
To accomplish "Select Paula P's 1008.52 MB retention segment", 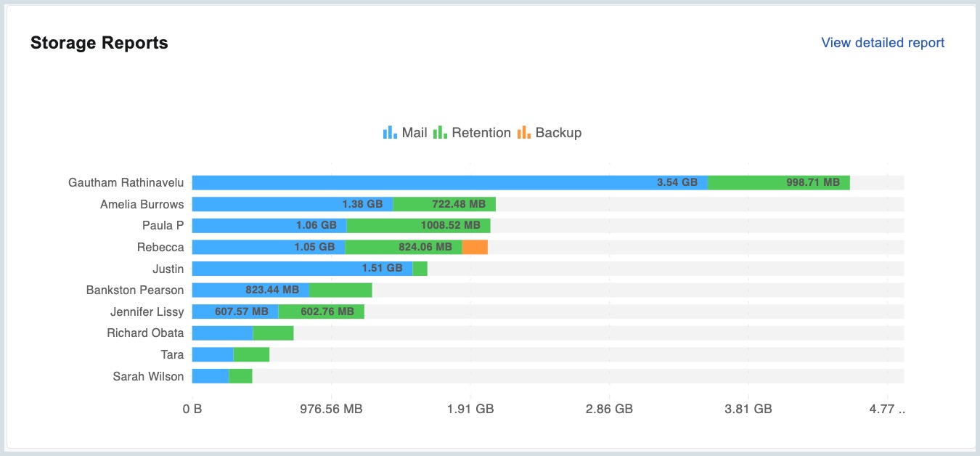I will tap(418, 226).
